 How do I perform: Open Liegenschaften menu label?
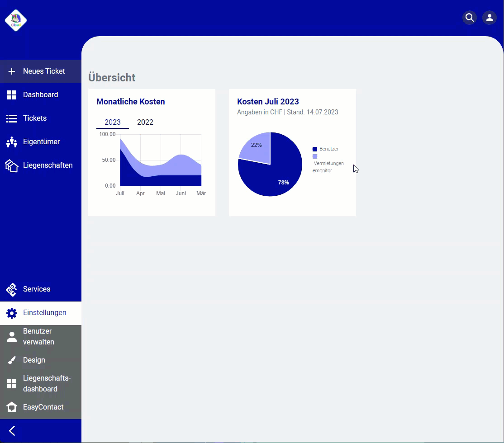click(x=48, y=165)
